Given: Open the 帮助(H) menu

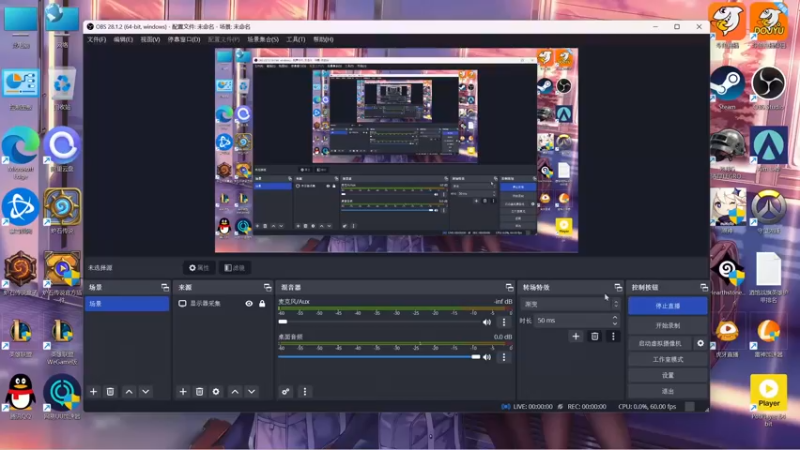Looking at the screenshot, I should [x=323, y=39].
